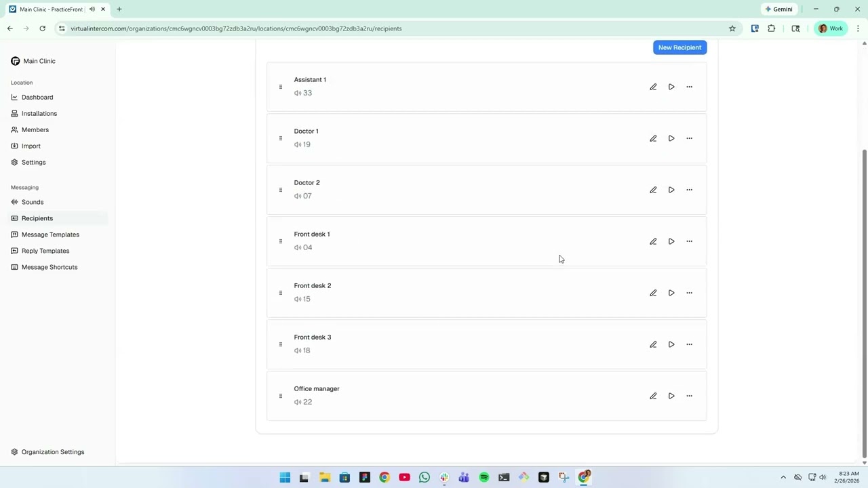Play sound for Assistant 1
This screenshot has width=868, height=488.
point(671,87)
